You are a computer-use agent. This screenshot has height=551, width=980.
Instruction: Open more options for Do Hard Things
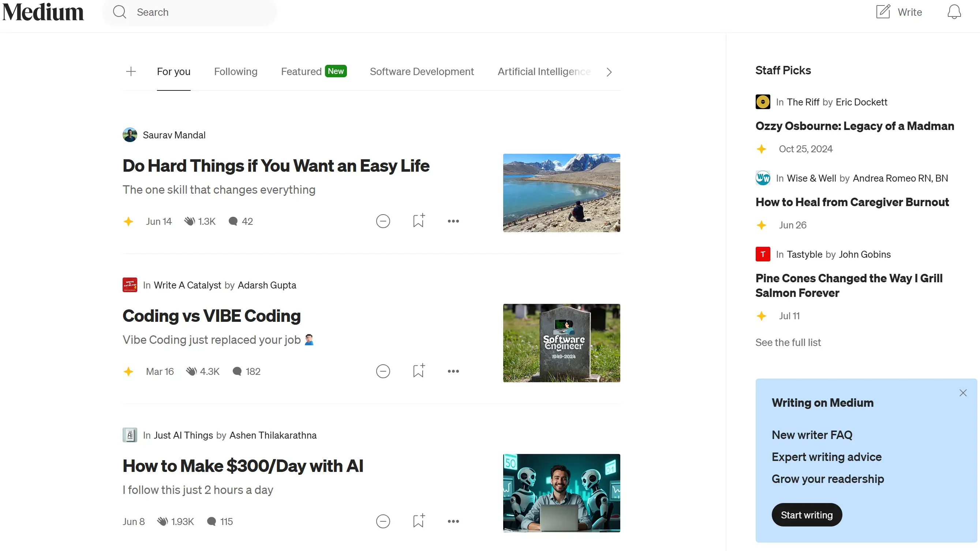click(453, 221)
